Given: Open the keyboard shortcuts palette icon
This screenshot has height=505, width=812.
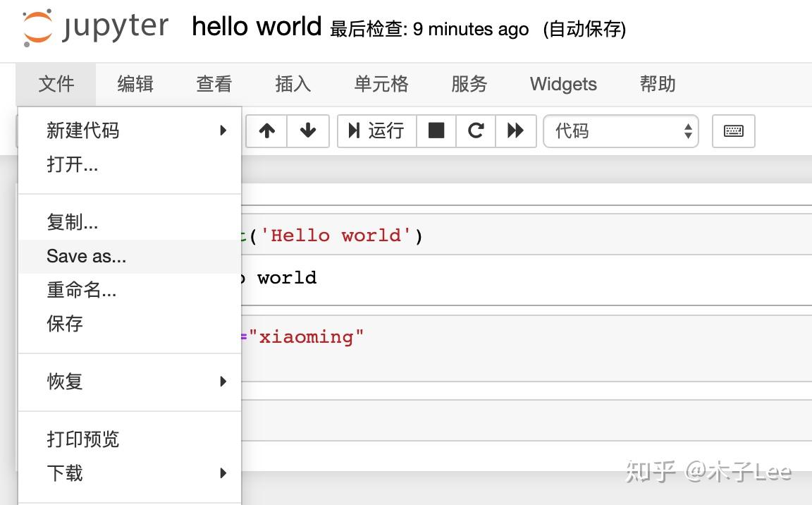Looking at the screenshot, I should click(733, 131).
